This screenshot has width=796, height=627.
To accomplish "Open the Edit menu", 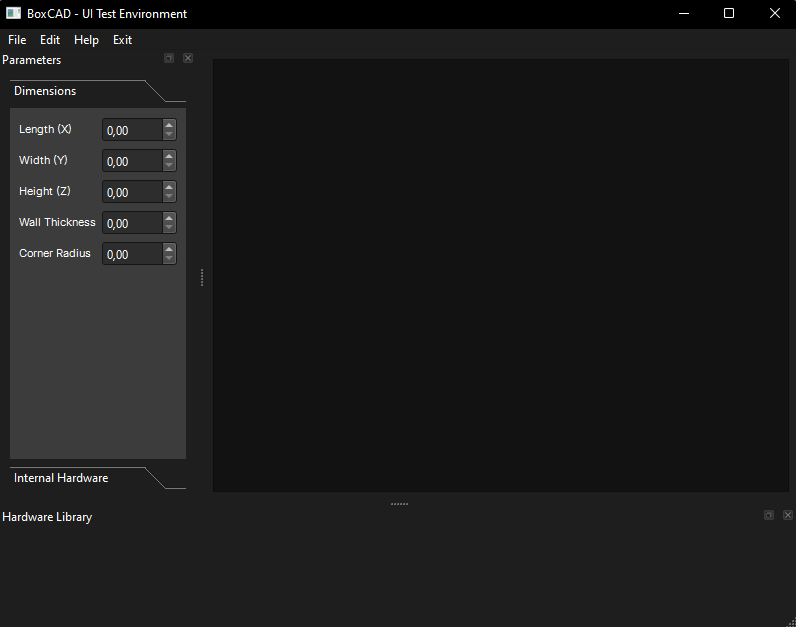I will 50,40.
